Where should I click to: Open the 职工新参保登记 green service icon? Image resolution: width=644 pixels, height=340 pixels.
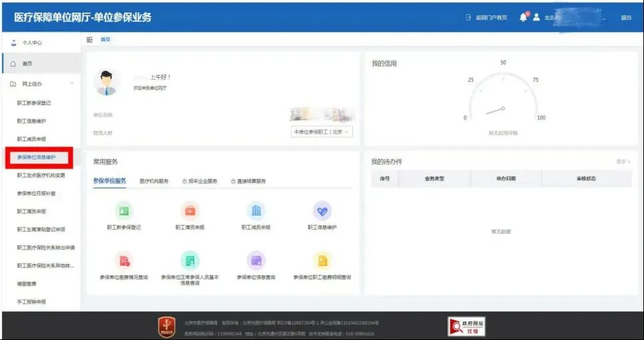[x=123, y=211]
